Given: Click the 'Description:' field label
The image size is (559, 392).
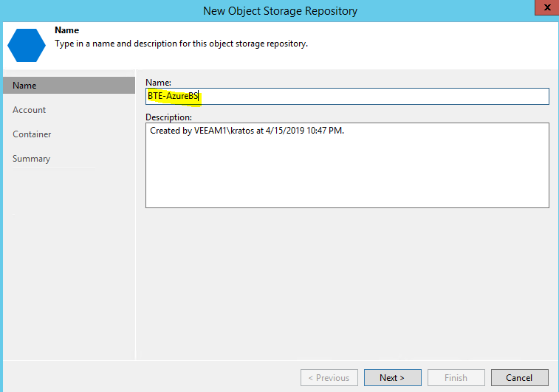Looking at the screenshot, I should click(x=168, y=117).
